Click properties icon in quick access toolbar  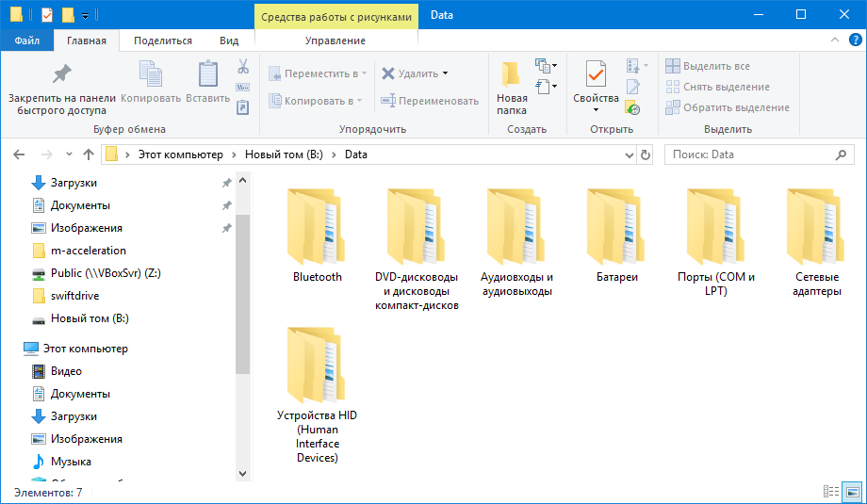(47, 15)
